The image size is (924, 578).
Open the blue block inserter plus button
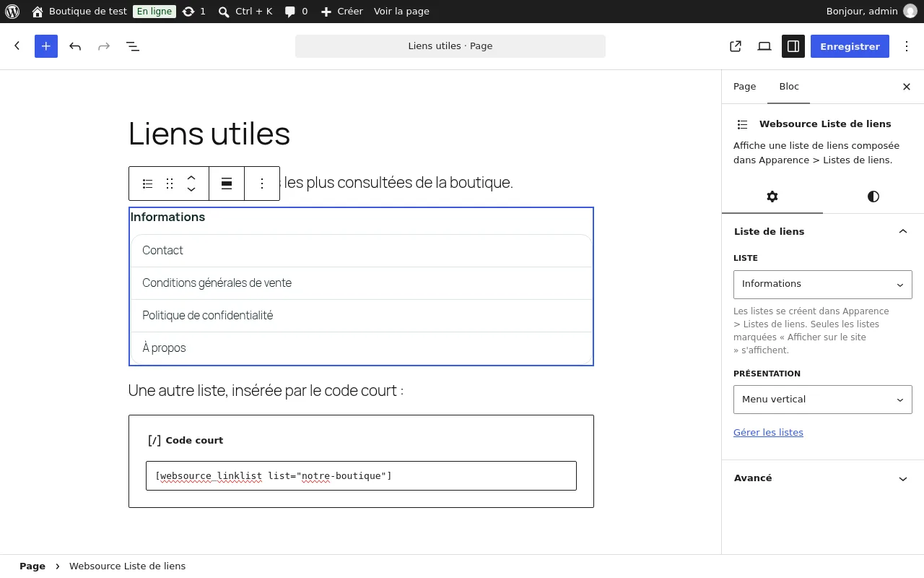pyautogui.click(x=46, y=46)
